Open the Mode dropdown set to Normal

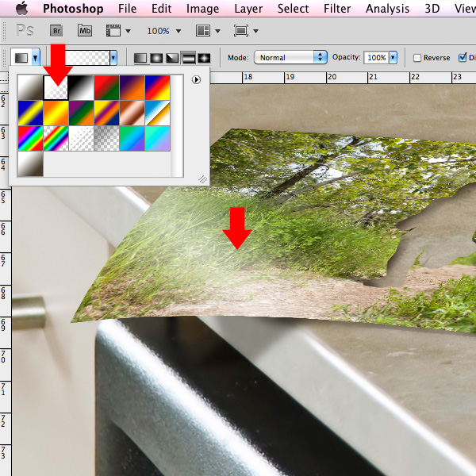(x=290, y=57)
